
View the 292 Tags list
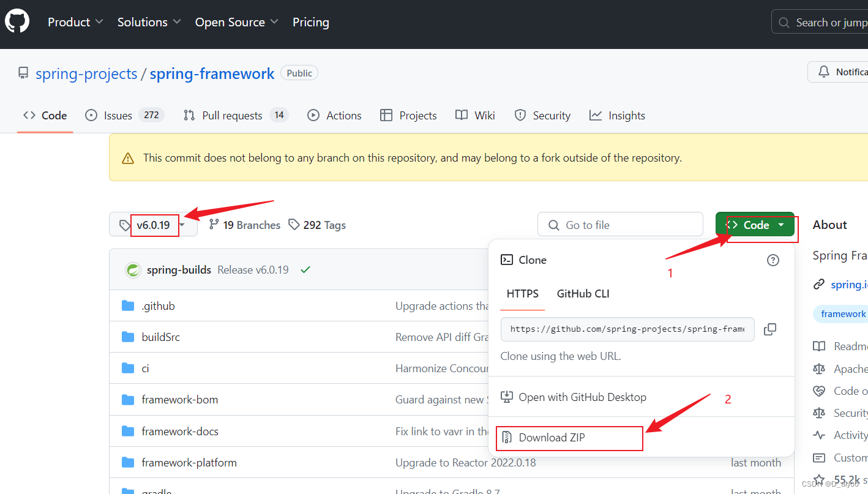pyautogui.click(x=324, y=225)
